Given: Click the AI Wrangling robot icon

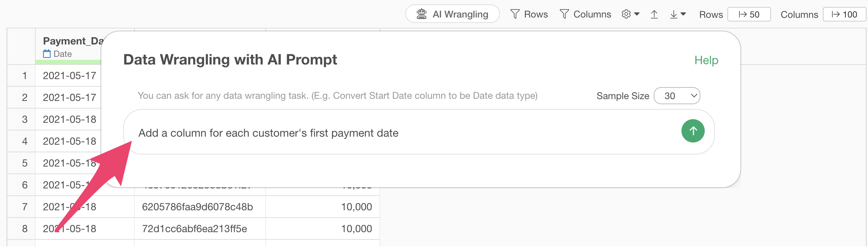Looking at the screenshot, I should tap(422, 14).
